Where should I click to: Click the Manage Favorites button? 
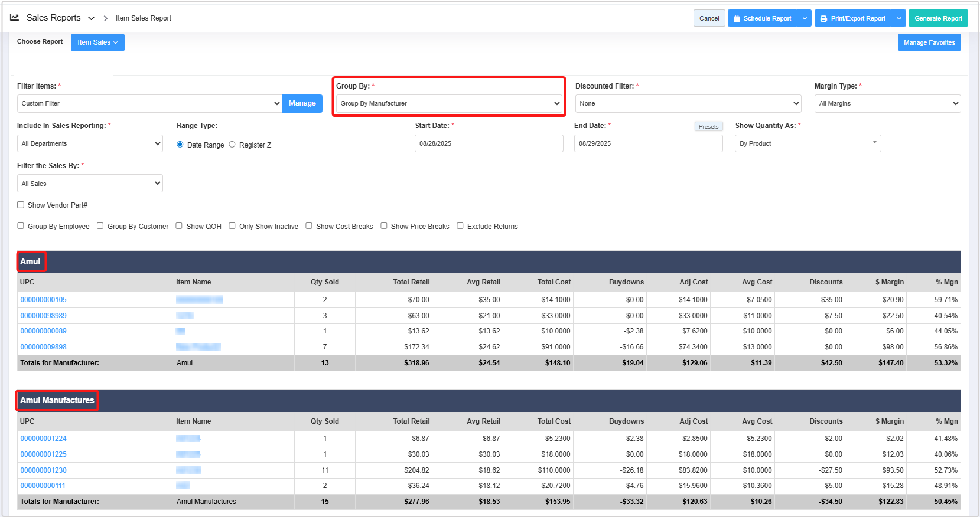click(929, 42)
